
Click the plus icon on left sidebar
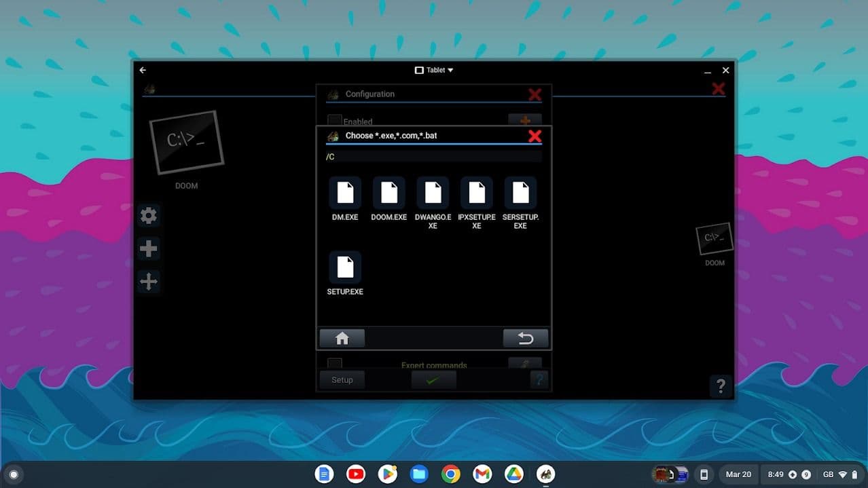pos(149,248)
